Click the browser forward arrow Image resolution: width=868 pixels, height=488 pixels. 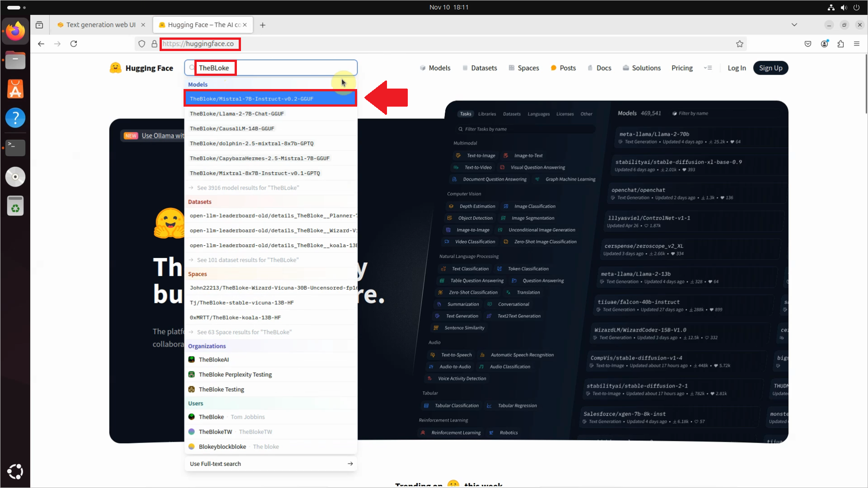click(x=57, y=44)
